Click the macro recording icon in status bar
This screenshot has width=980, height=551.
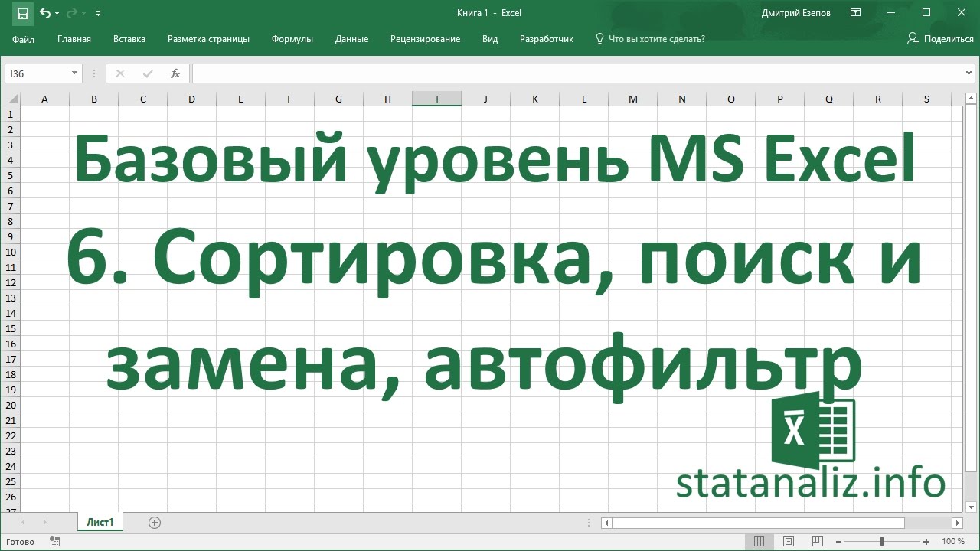coord(54,541)
